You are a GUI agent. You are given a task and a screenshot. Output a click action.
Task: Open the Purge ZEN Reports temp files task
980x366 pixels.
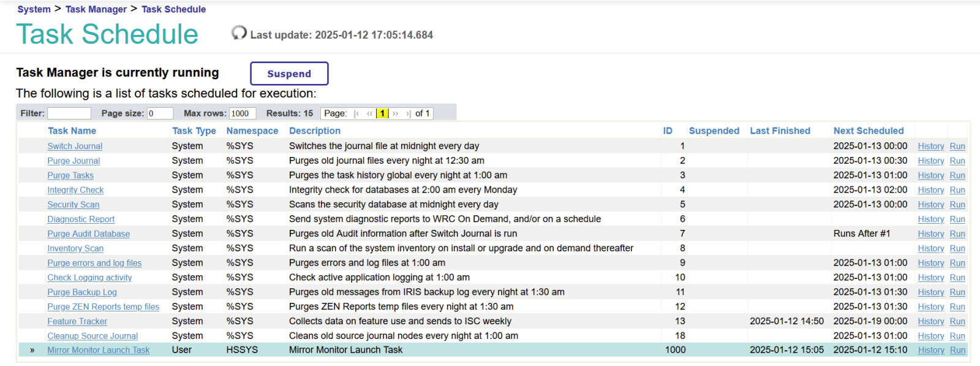(104, 307)
